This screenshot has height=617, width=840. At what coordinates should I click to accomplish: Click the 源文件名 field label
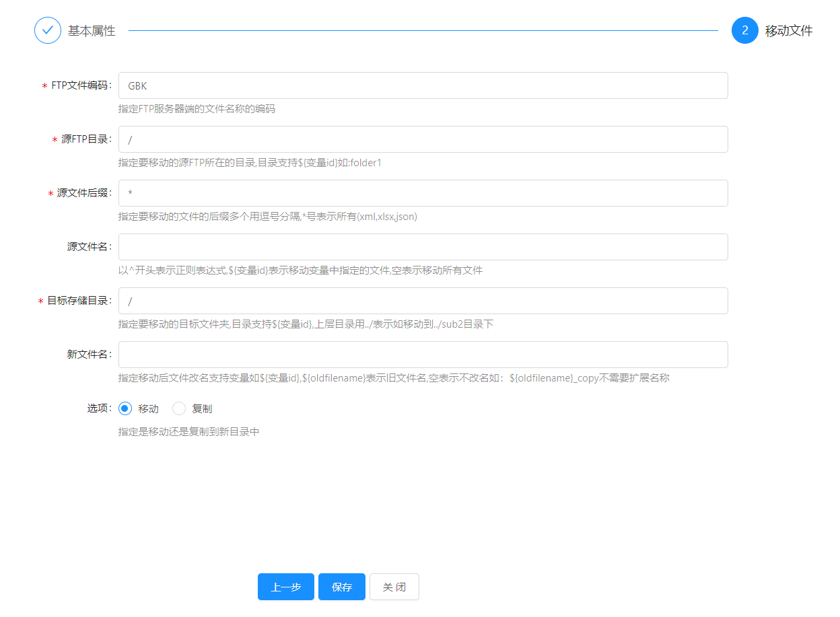click(x=88, y=247)
